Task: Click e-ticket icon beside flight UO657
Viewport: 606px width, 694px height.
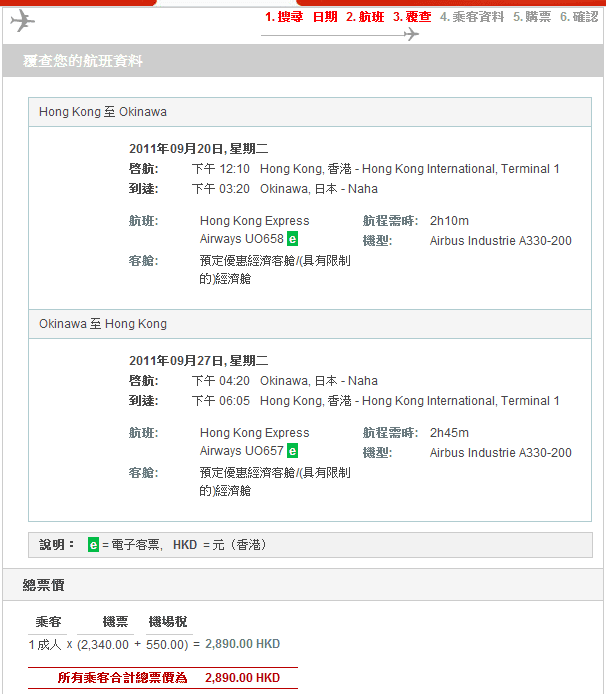Action: point(292,451)
